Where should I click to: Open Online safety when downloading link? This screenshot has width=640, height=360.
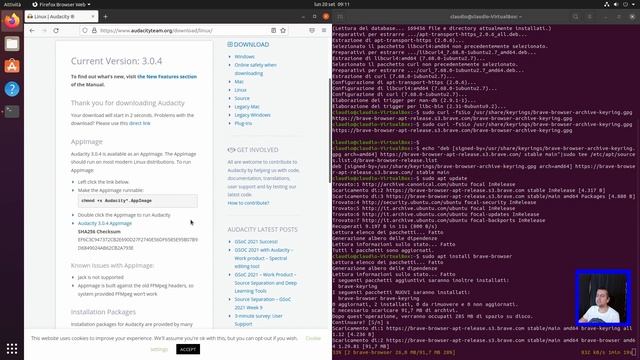coord(256,69)
